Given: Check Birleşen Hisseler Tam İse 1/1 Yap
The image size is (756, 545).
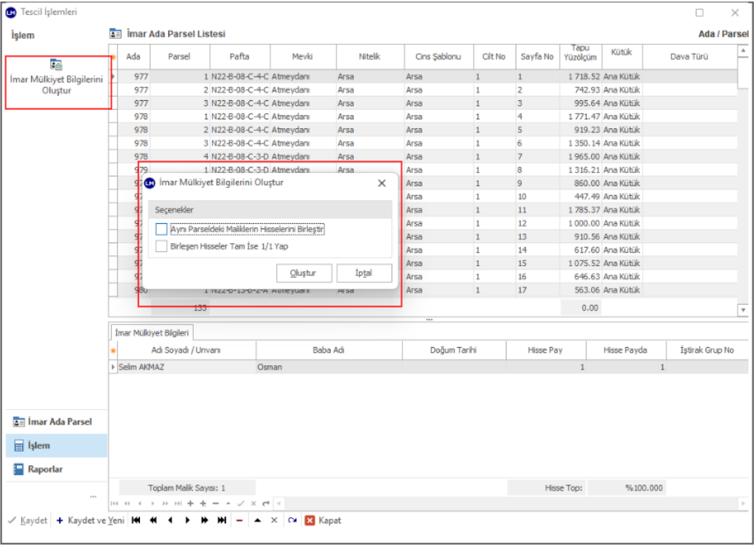Looking at the screenshot, I should point(161,247).
